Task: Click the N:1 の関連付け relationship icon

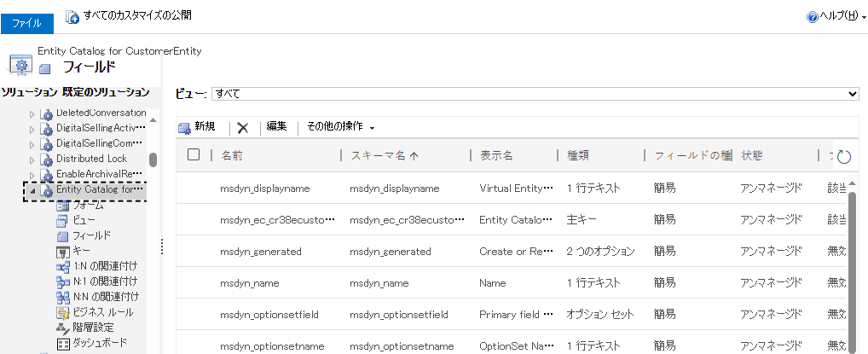Action: coord(63,282)
